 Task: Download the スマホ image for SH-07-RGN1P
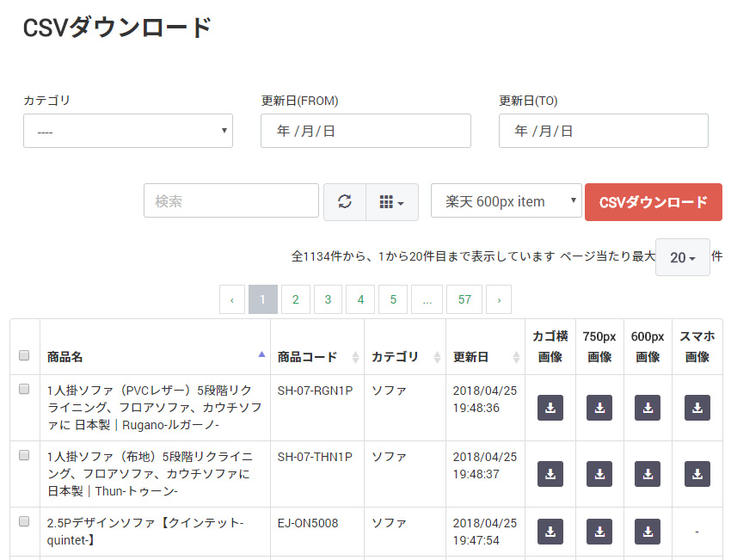[x=697, y=408]
